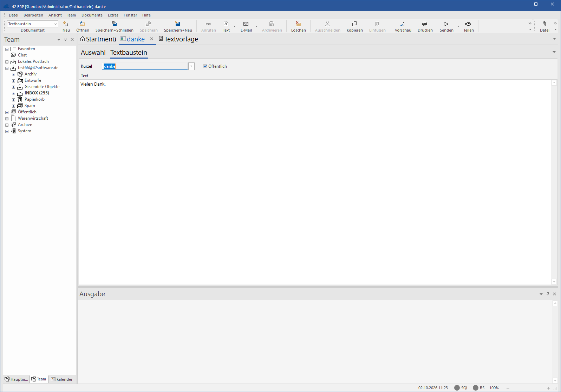This screenshot has width=561, height=392.
Task: Open the Kalender bottom tab
Action: point(61,379)
